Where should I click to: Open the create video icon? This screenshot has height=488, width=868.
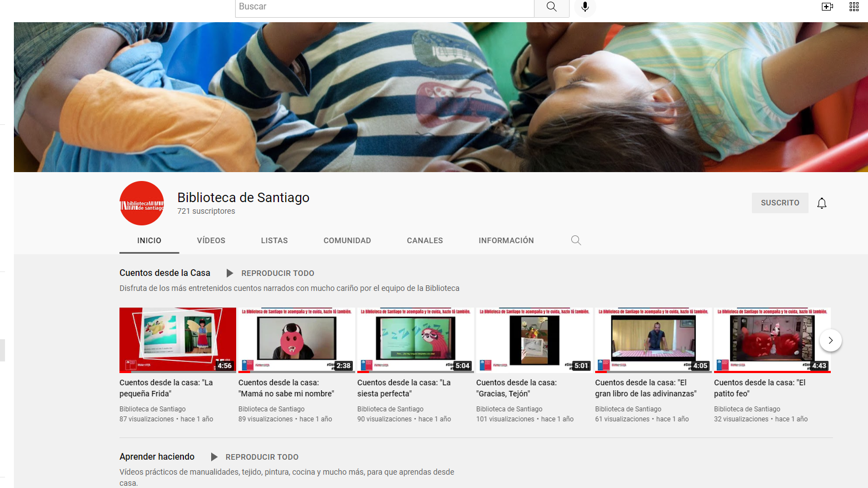pyautogui.click(x=827, y=7)
